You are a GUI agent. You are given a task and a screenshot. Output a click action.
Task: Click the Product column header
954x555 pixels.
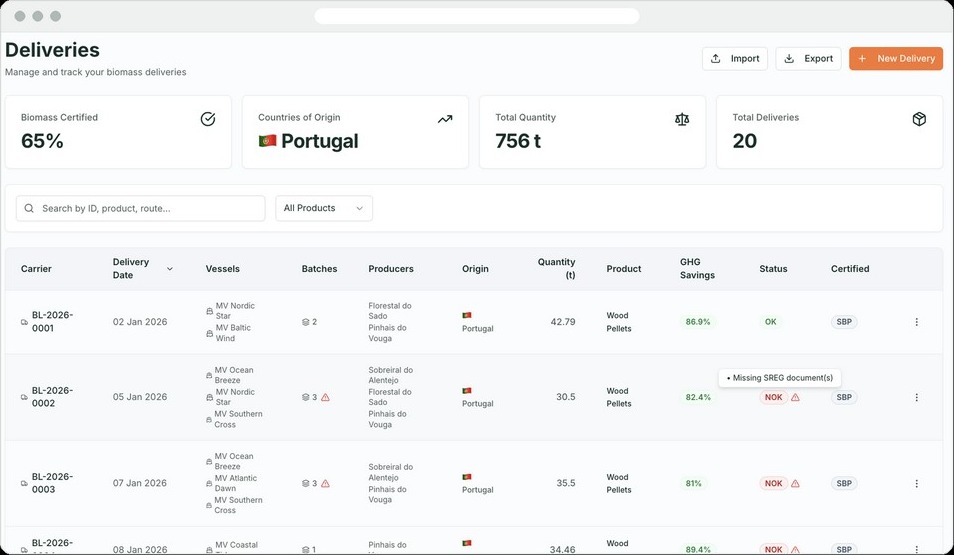(x=624, y=268)
